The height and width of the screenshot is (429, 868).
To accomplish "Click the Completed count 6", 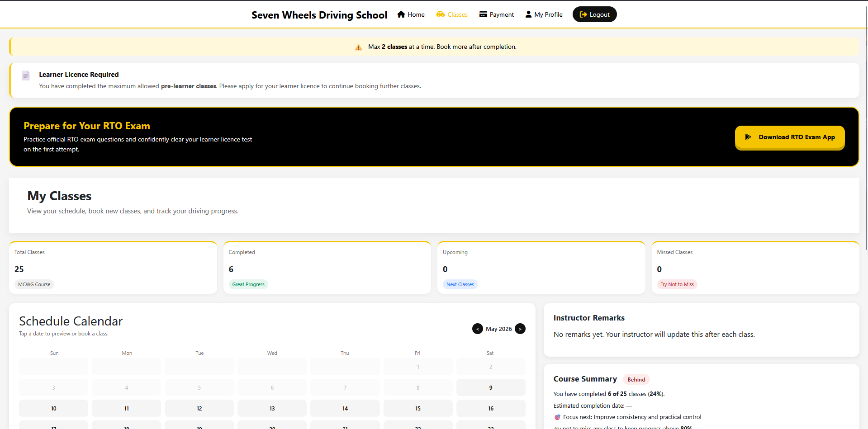I will (x=231, y=269).
